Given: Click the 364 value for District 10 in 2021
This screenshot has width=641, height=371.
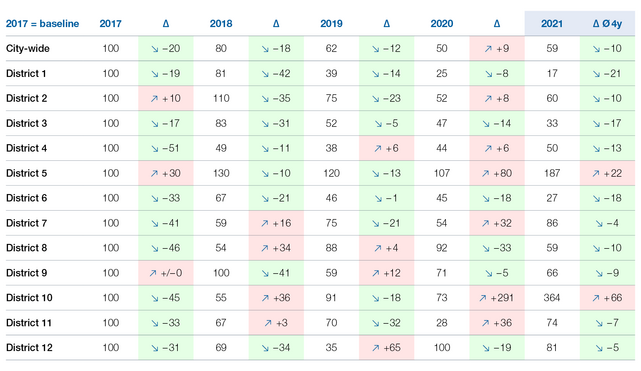Looking at the screenshot, I should pos(552,298).
